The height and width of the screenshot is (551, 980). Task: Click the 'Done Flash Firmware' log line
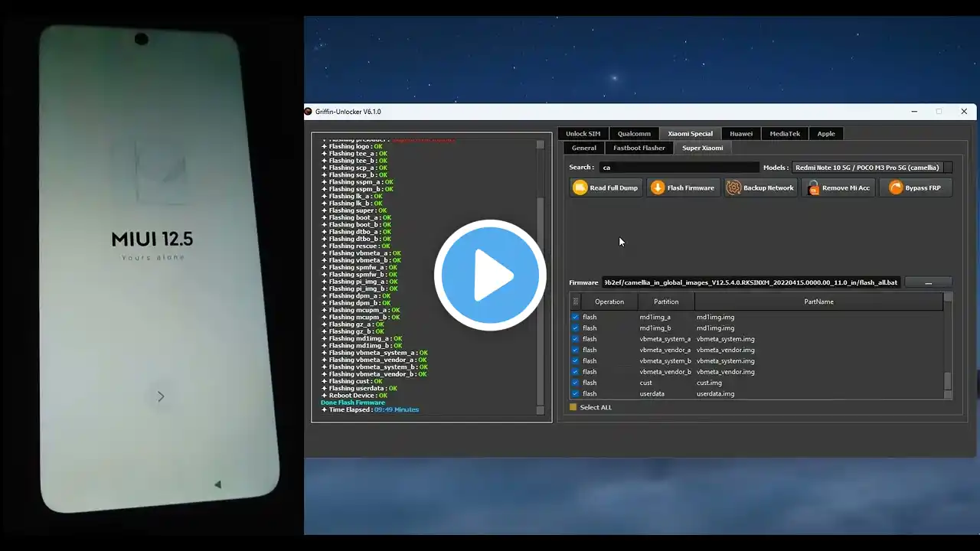click(353, 403)
